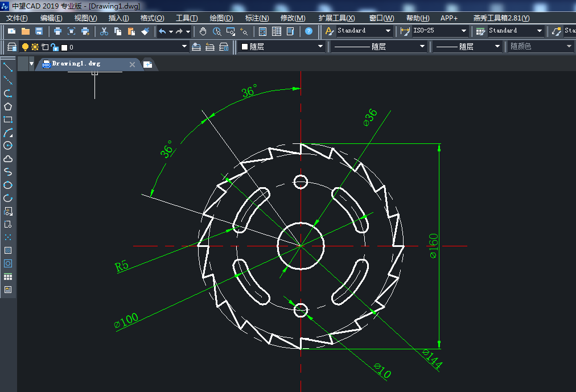Click the Publish icon
Screen dimensions: 576x392
point(85,31)
